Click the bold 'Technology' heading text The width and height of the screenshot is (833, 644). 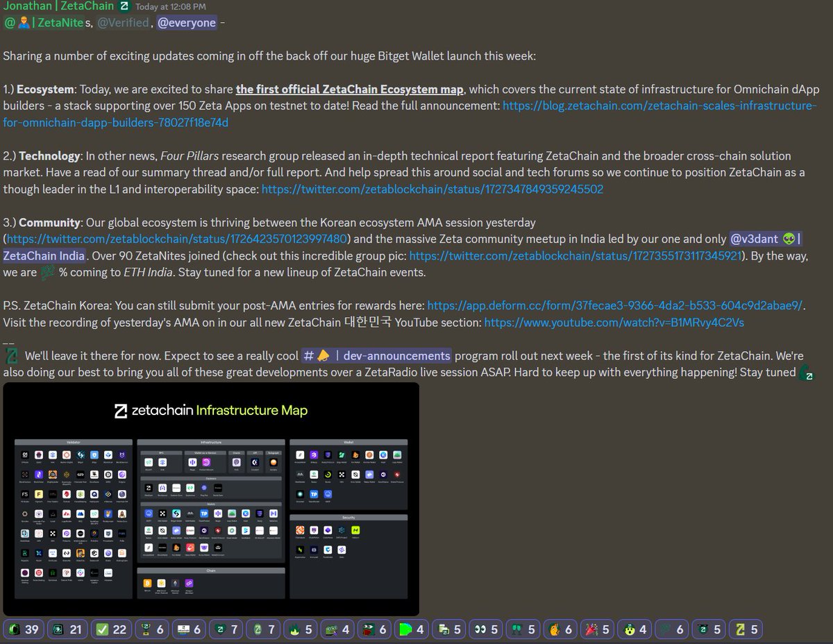[x=49, y=156]
